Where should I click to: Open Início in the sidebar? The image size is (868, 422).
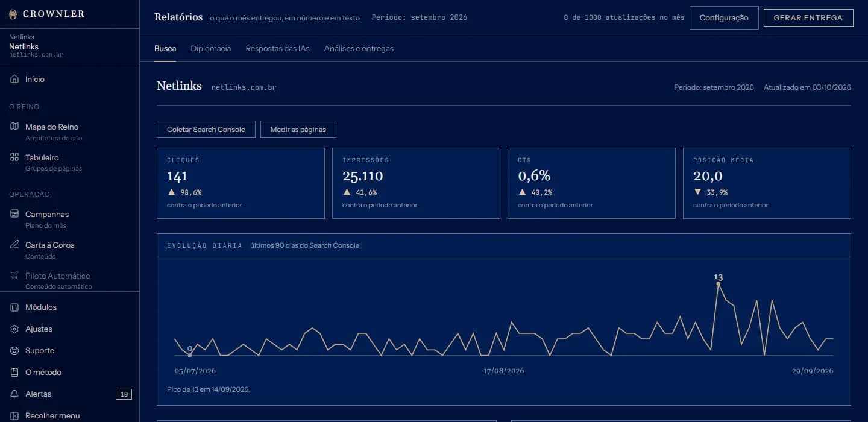click(69, 79)
